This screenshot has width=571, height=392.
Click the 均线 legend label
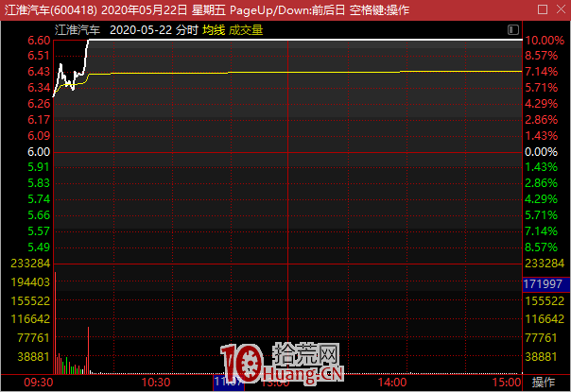pos(214,30)
